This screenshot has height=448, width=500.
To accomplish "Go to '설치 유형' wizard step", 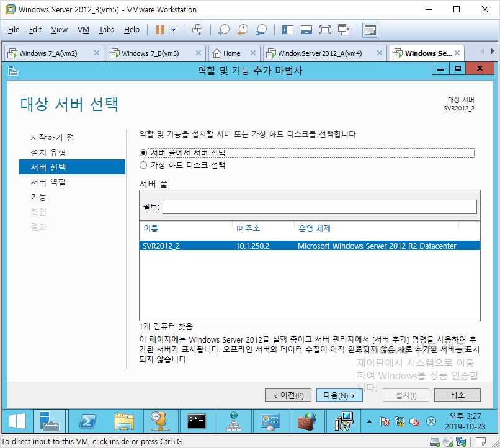I will coord(48,153).
